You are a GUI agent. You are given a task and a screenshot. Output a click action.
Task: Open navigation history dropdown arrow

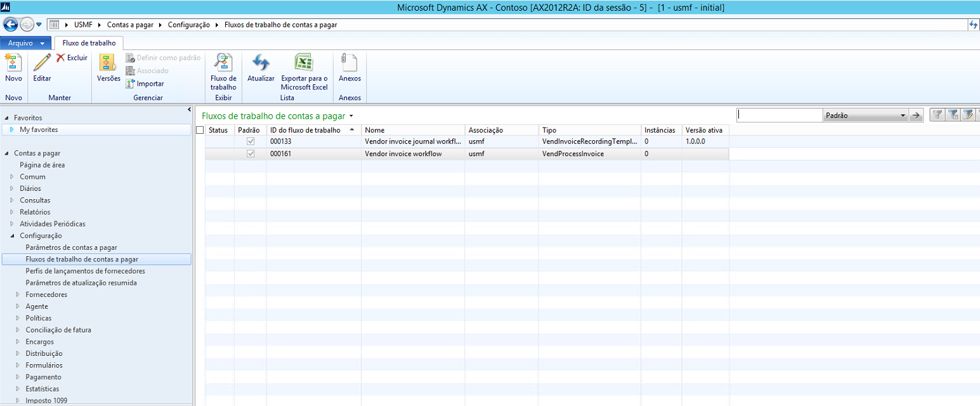click(39, 25)
